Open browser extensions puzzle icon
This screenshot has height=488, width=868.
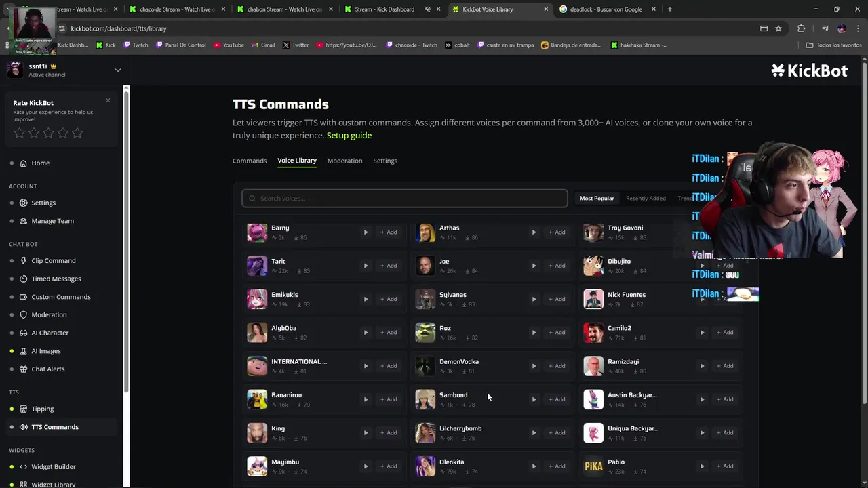pyautogui.click(x=802, y=28)
